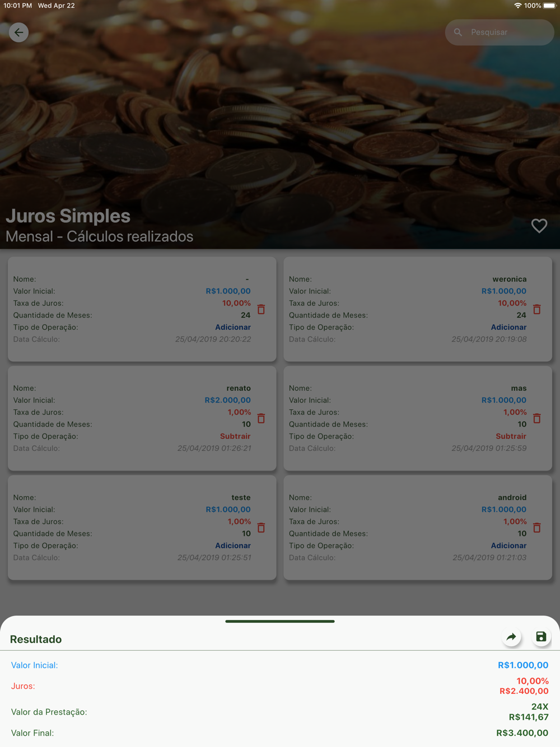Select the mas name text
The image size is (560, 747).
[519, 388]
